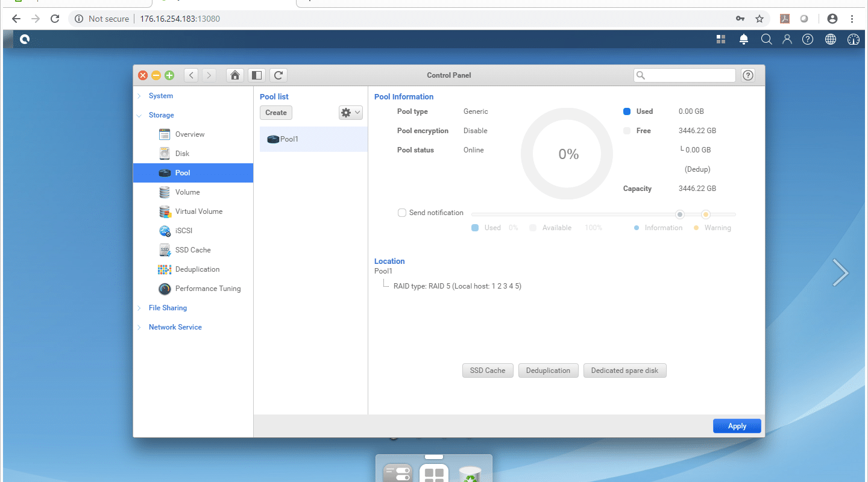
Task: Click the Information threshold slider handle
Action: pyautogui.click(x=680, y=214)
